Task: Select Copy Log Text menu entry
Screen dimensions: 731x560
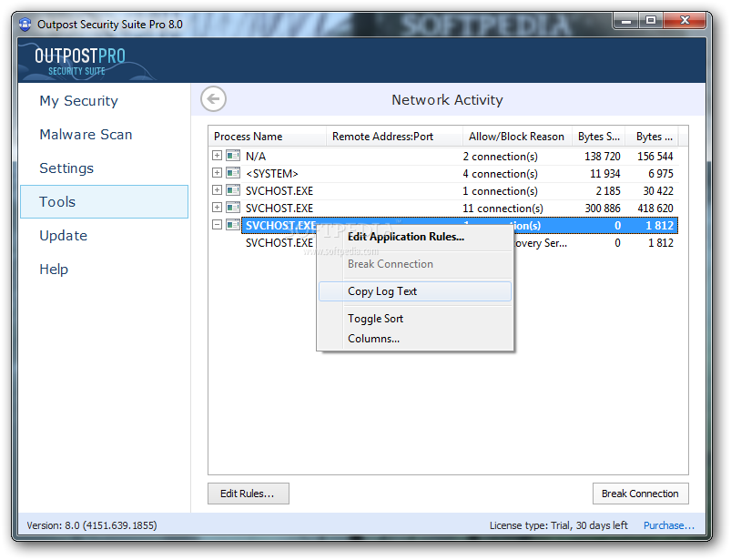Action: point(415,291)
